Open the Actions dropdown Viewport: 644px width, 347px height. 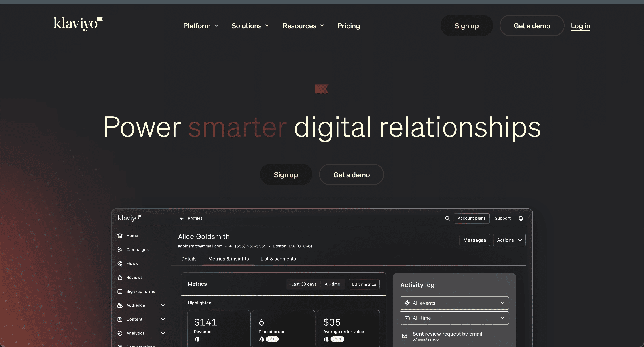(509, 240)
